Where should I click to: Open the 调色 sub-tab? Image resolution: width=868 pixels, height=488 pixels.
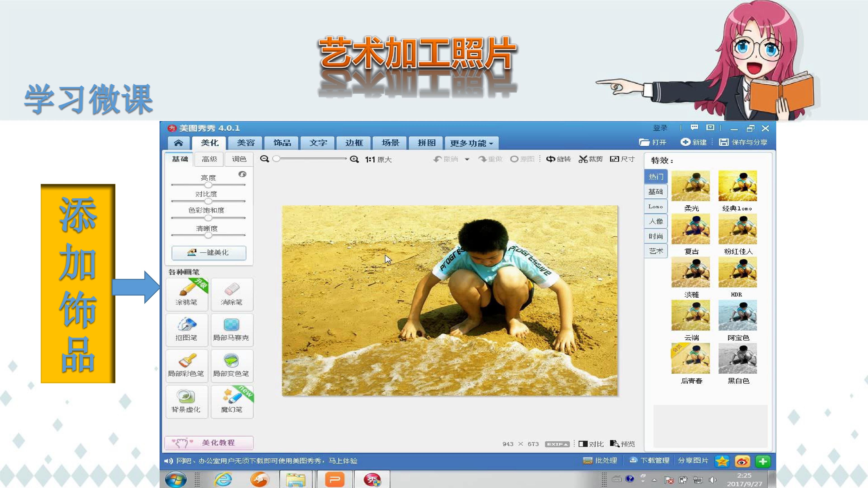(x=239, y=159)
